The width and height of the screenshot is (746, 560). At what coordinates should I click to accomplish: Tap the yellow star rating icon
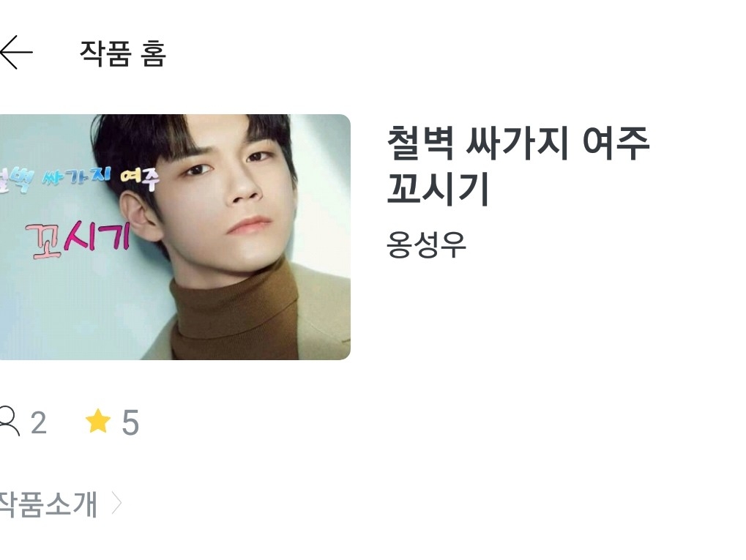[x=98, y=421]
